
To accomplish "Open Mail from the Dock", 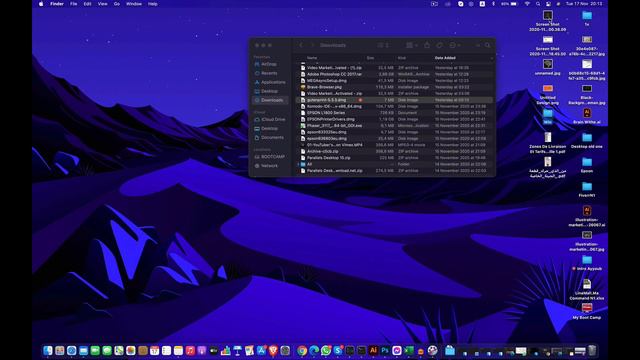I will (83, 350).
